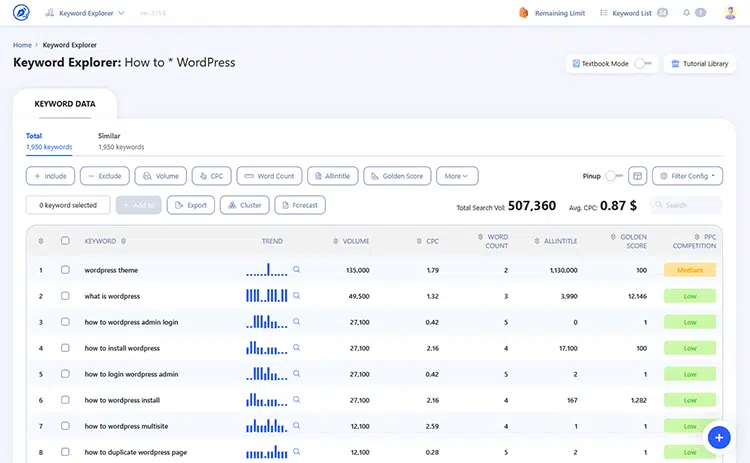The image size is (750, 463).
Task: Click magnifier for how to login wordpress admin
Action: (x=297, y=374)
